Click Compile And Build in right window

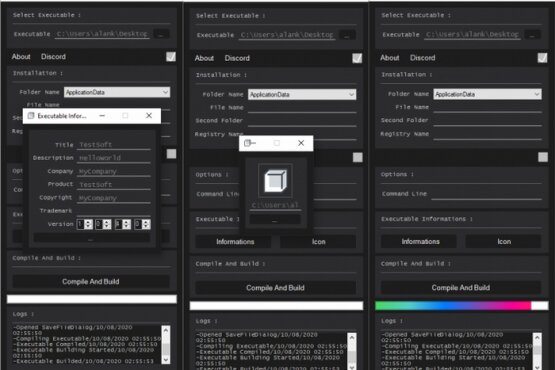[x=460, y=288]
